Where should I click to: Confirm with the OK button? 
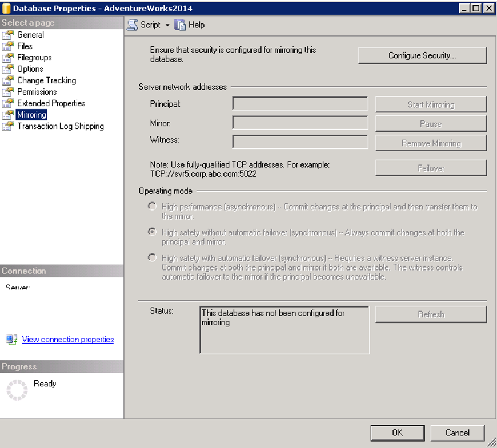click(x=398, y=433)
